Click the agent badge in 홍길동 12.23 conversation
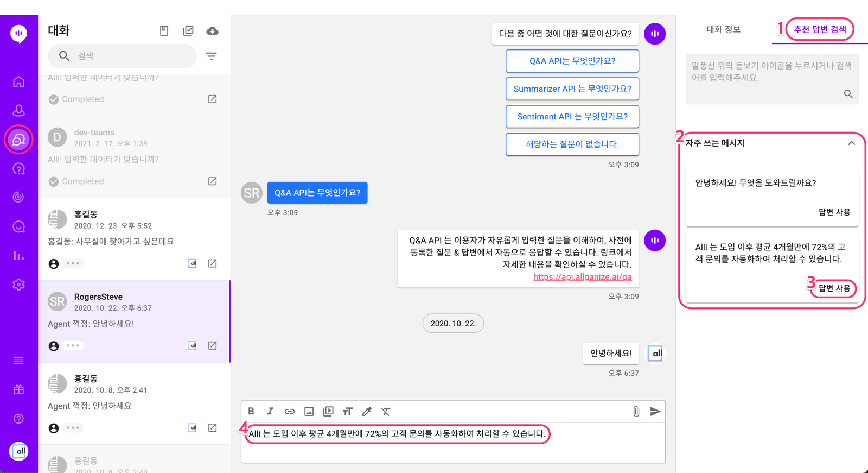The height and width of the screenshot is (473, 868). click(192, 263)
